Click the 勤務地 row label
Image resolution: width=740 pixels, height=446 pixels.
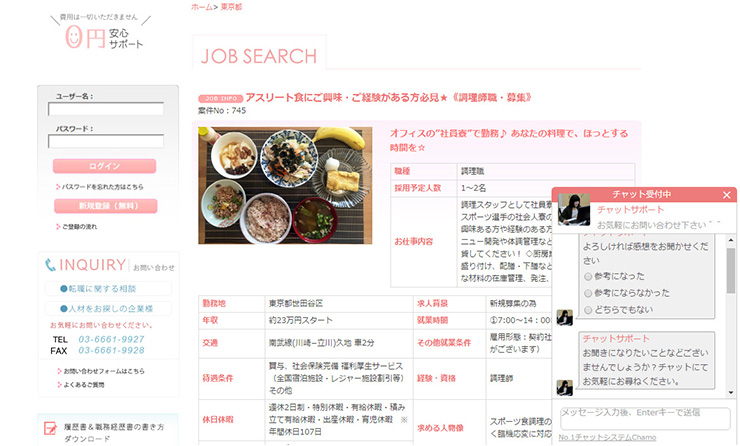tap(214, 303)
